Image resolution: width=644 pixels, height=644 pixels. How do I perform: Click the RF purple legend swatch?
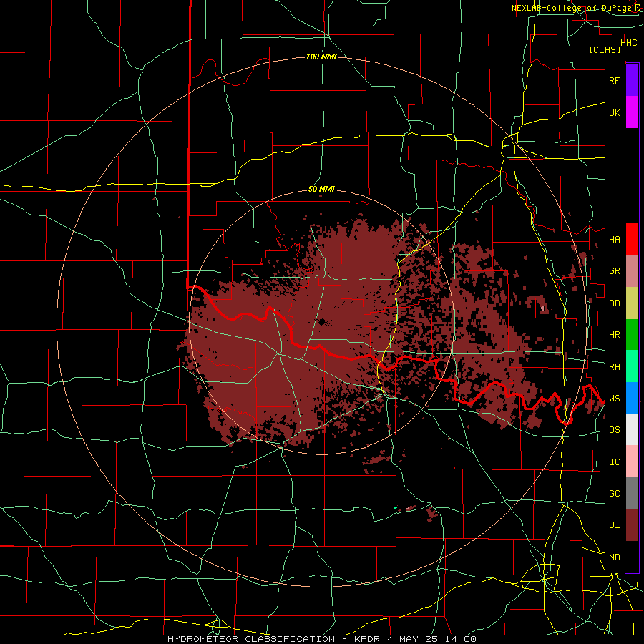(632, 79)
